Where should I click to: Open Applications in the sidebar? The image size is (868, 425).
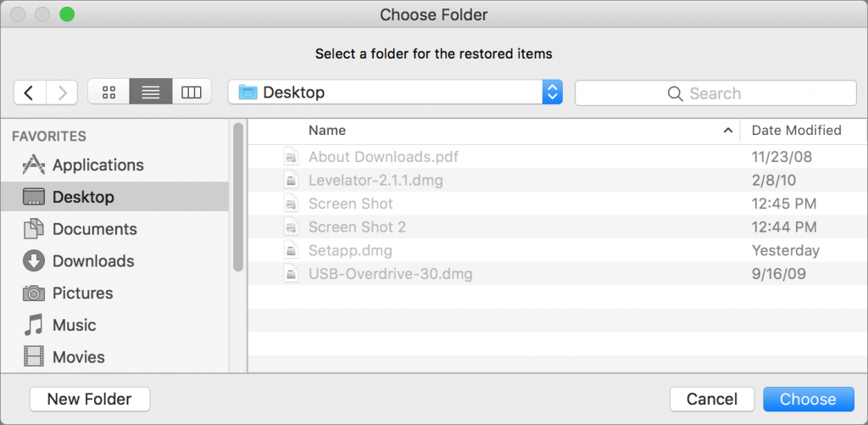[114, 165]
